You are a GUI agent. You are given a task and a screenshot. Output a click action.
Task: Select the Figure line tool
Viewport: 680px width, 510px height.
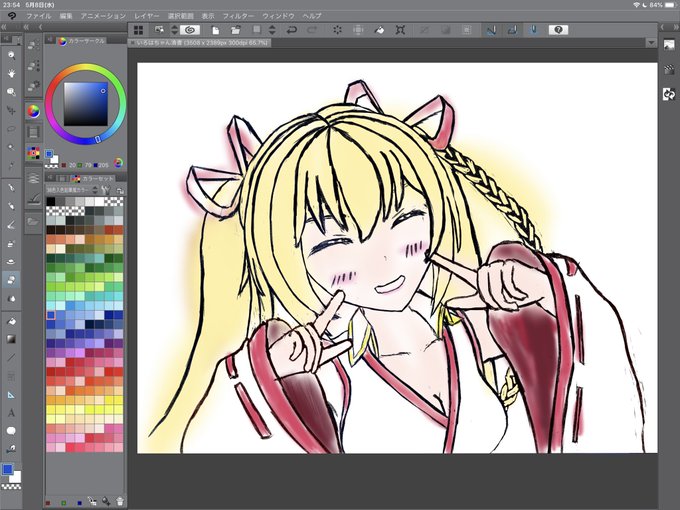click(x=11, y=358)
